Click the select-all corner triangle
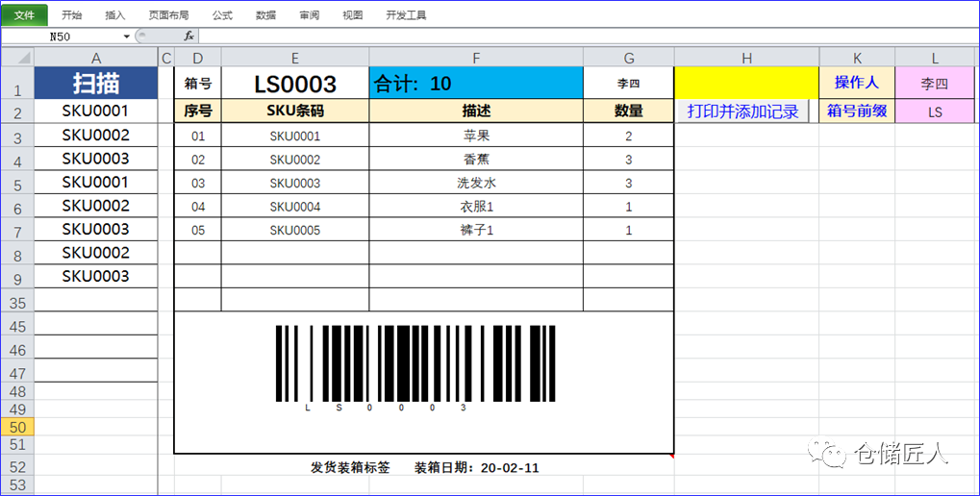980x496 pixels. click(x=17, y=58)
